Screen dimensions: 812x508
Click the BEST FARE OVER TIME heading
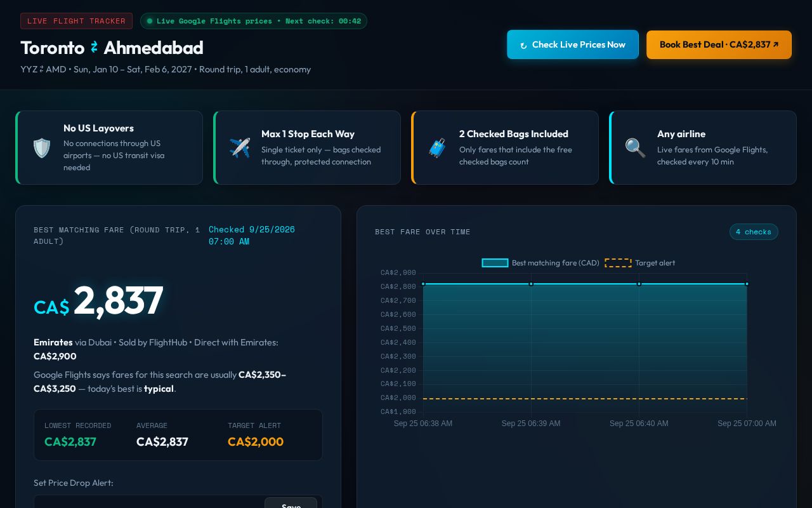coord(422,232)
